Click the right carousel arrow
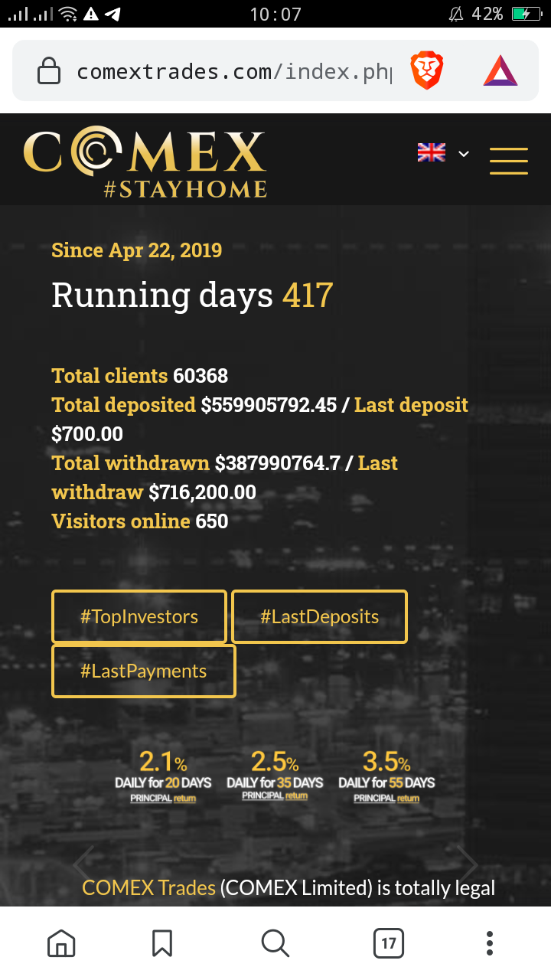 (x=467, y=864)
